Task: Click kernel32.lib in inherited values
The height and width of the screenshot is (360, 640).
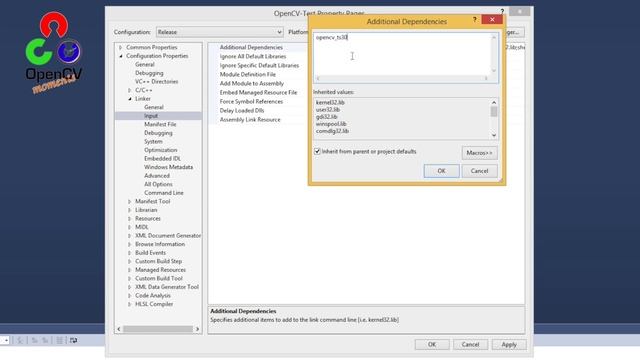Action: point(330,102)
